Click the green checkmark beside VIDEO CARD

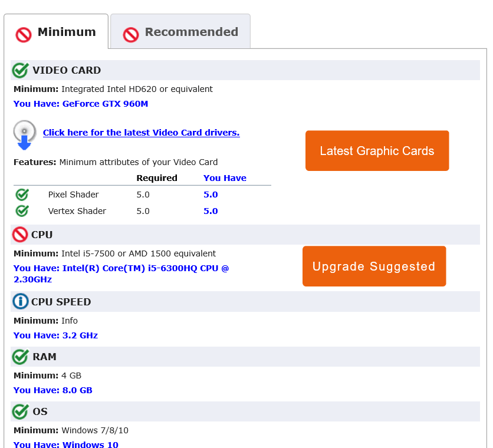click(21, 70)
